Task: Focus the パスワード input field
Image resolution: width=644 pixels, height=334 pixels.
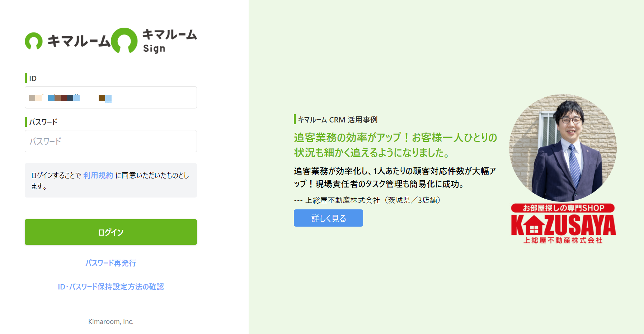Action: pos(111,141)
